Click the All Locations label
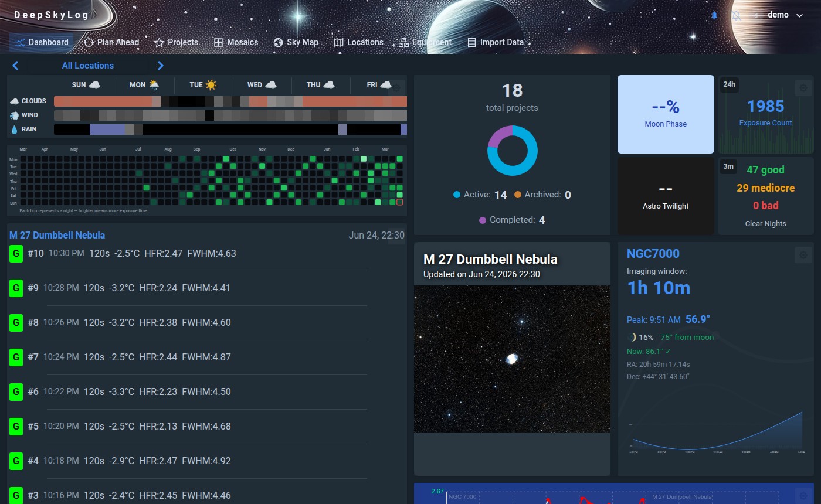Viewport: 821px width, 504px height. pyautogui.click(x=88, y=66)
